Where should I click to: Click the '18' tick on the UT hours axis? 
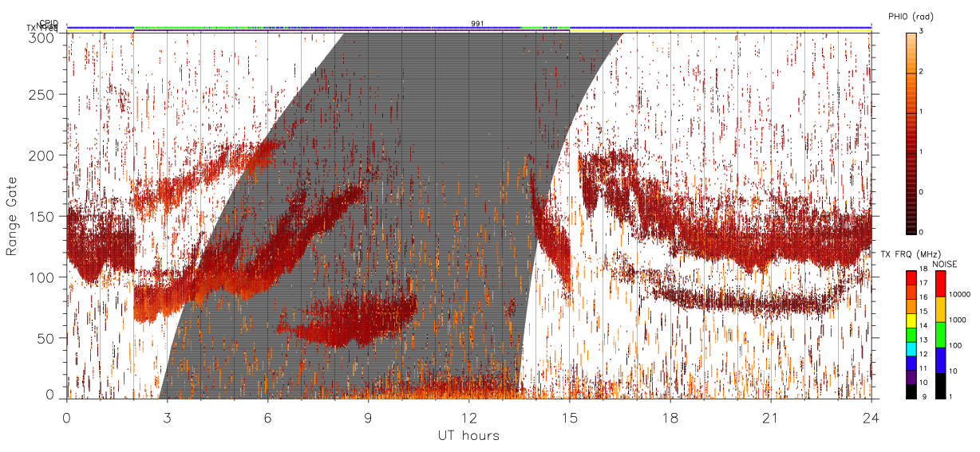click(x=670, y=417)
